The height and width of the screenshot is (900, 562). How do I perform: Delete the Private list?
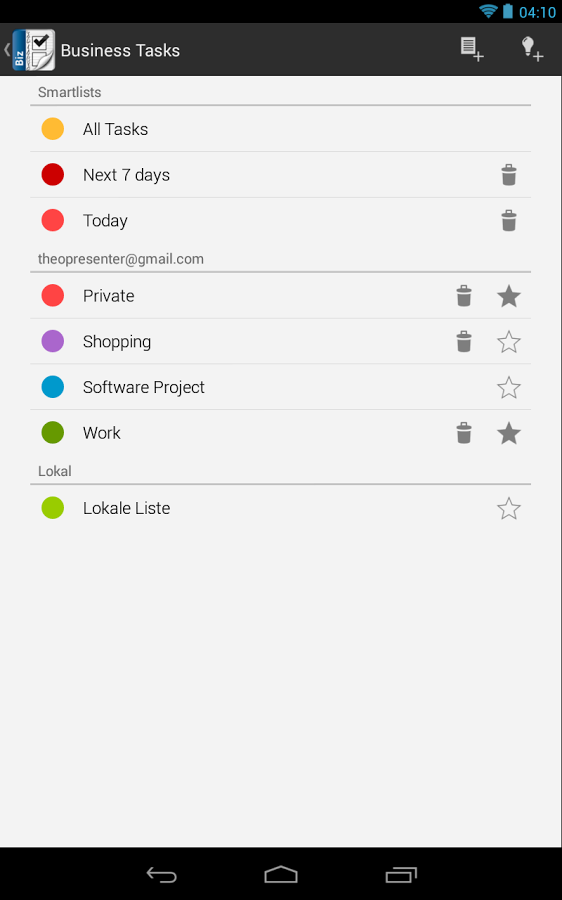point(464,296)
